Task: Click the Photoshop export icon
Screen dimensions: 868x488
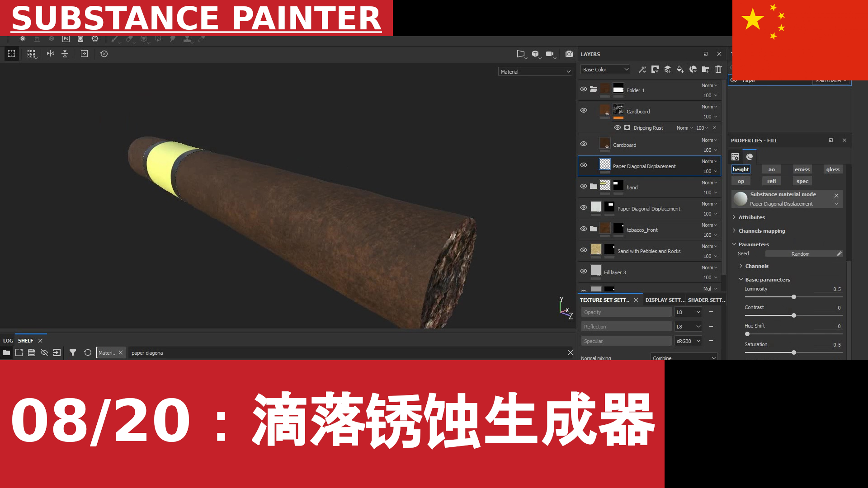Action: coord(66,39)
